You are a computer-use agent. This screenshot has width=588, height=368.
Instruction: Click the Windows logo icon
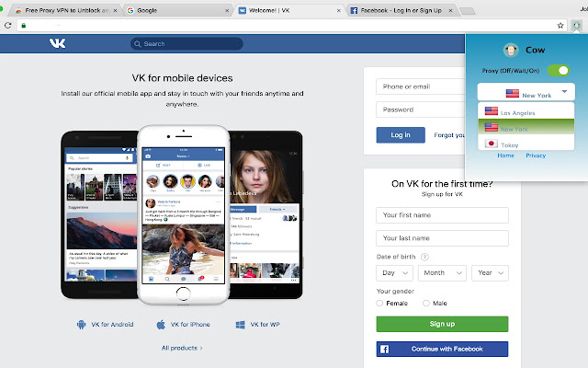241,325
